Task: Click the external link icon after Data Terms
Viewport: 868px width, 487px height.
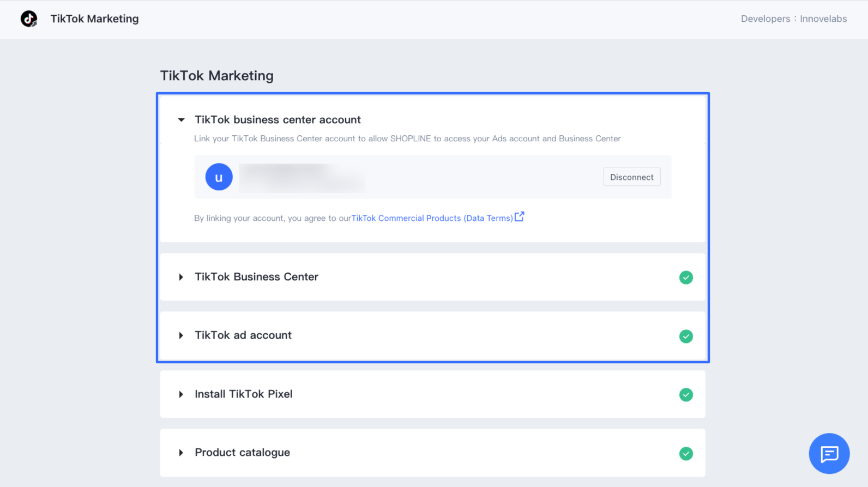Action: coord(520,217)
